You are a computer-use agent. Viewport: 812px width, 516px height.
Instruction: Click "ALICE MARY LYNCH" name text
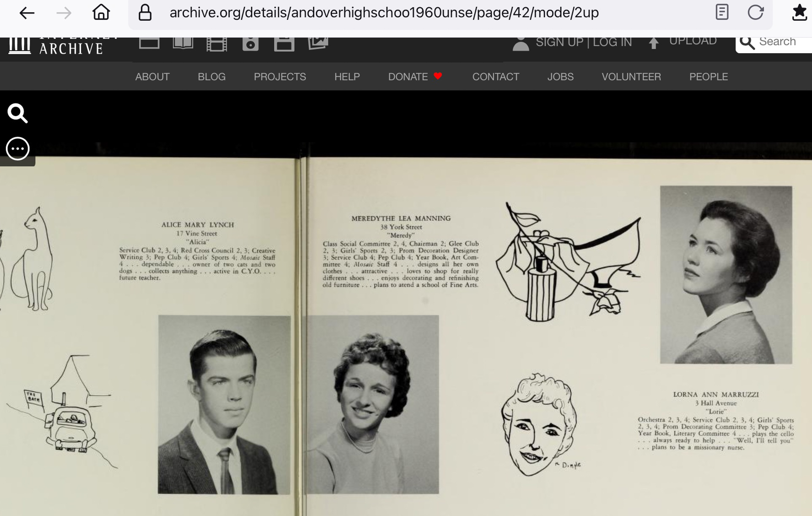(198, 225)
